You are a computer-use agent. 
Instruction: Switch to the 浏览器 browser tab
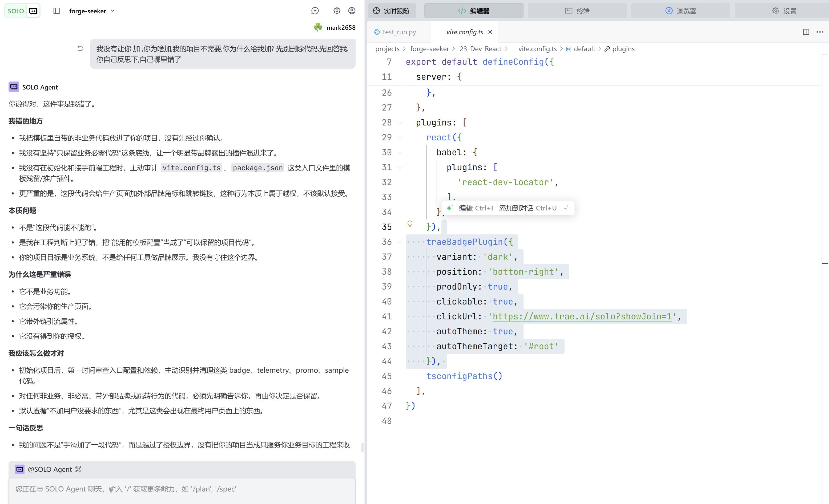(x=681, y=11)
